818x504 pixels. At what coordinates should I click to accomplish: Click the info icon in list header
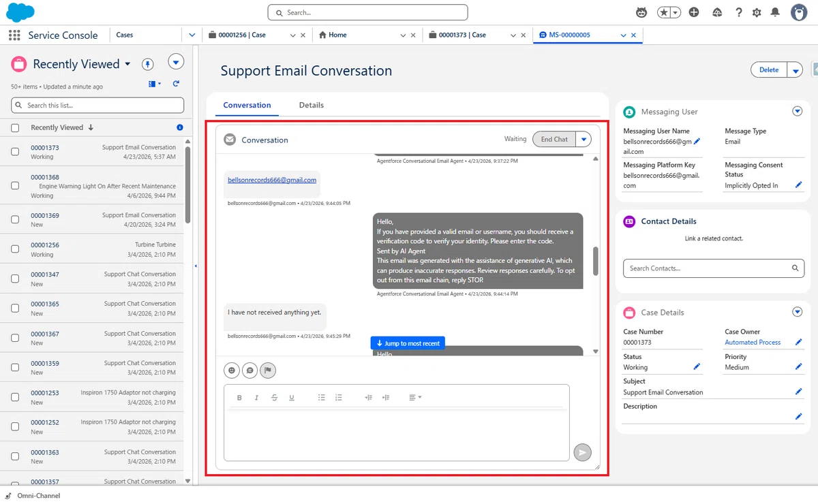180,127
